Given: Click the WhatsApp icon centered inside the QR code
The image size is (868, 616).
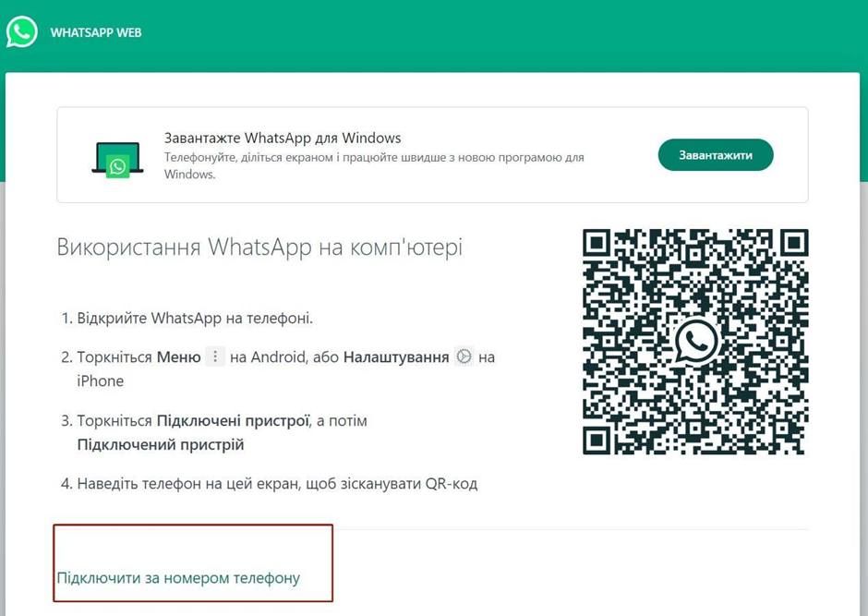Looking at the screenshot, I should (694, 341).
